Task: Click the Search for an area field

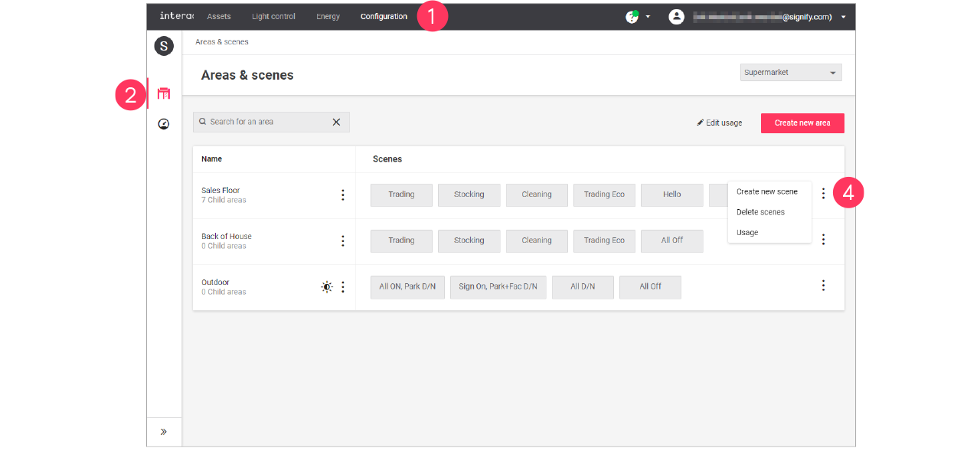Action: tap(264, 122)
